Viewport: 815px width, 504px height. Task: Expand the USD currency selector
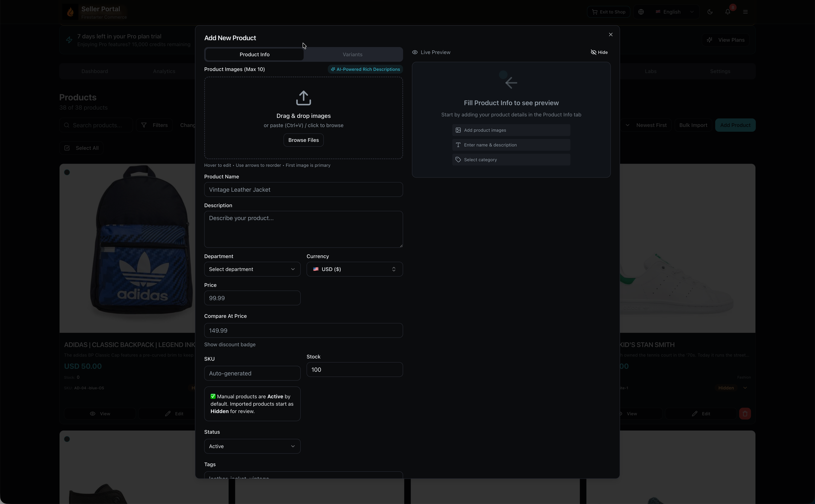(x=354, y=269)
